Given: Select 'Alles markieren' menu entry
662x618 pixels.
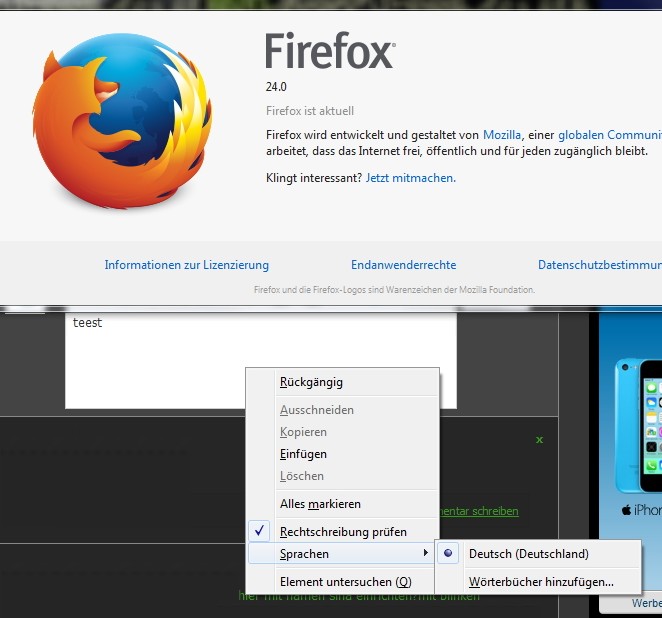Looking at the screenshot, I should 342,504.
